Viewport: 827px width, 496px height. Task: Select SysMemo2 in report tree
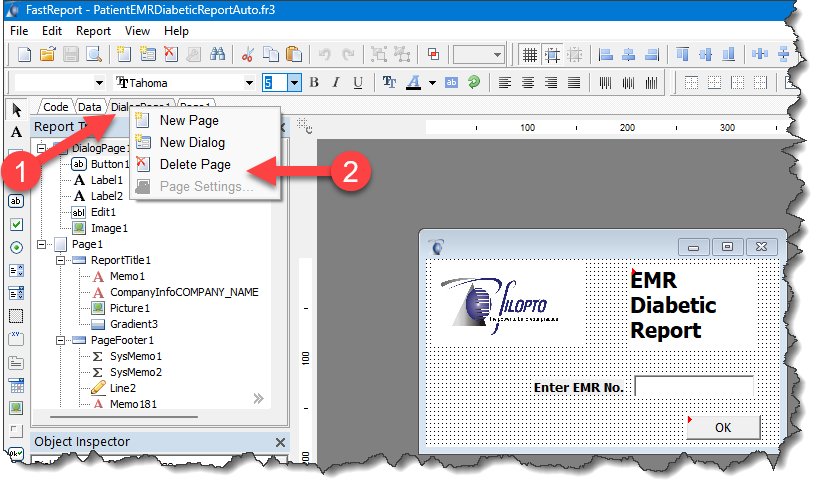pyautogui.click(x=136, y=372)
